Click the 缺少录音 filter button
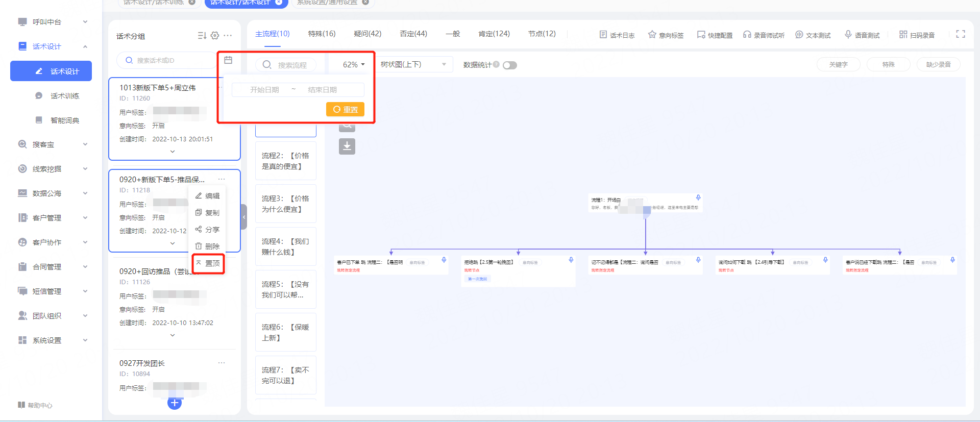 pyautogui.click(x=939, y=64)
